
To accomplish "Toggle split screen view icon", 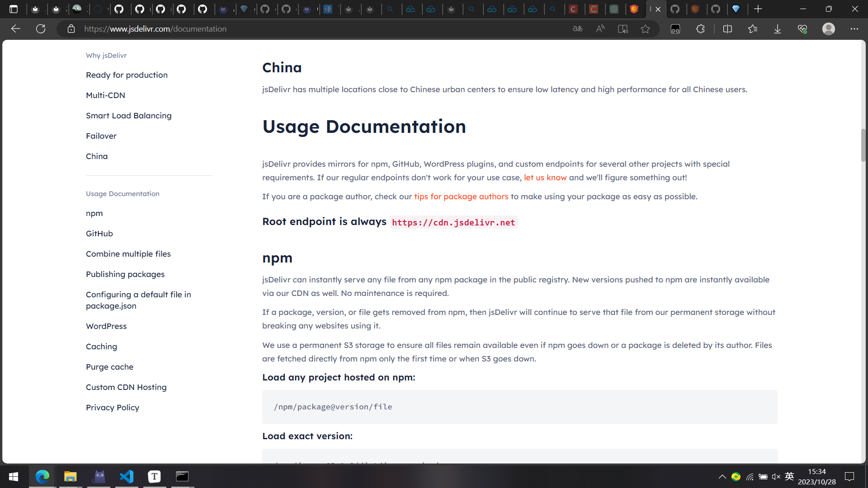I will coord(727,29).
